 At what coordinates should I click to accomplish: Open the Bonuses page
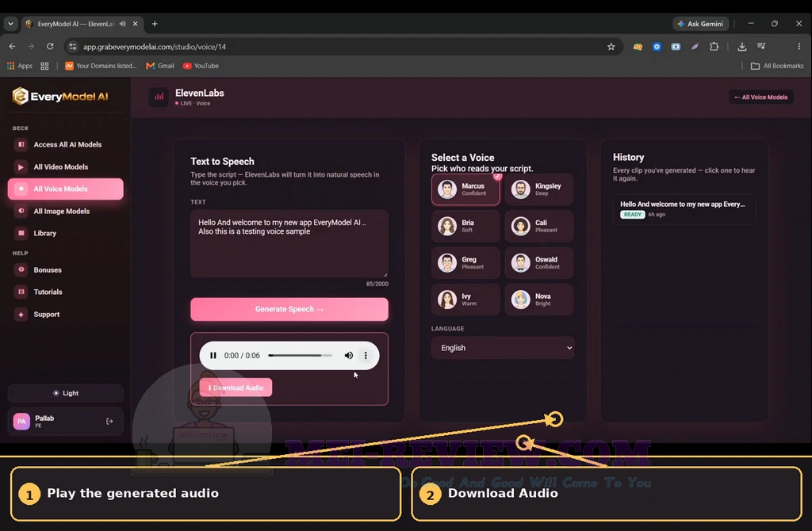[66, 269]
